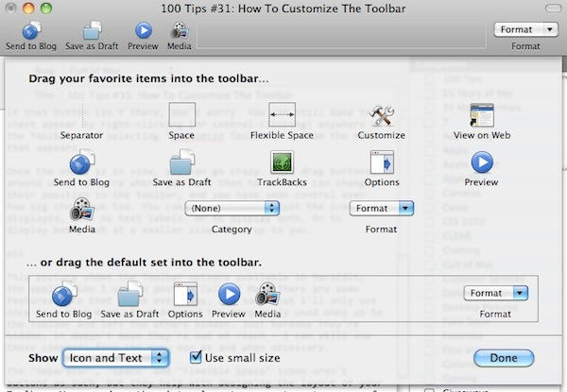Click Send to Blog in the top toolbar

click(28, 31)
